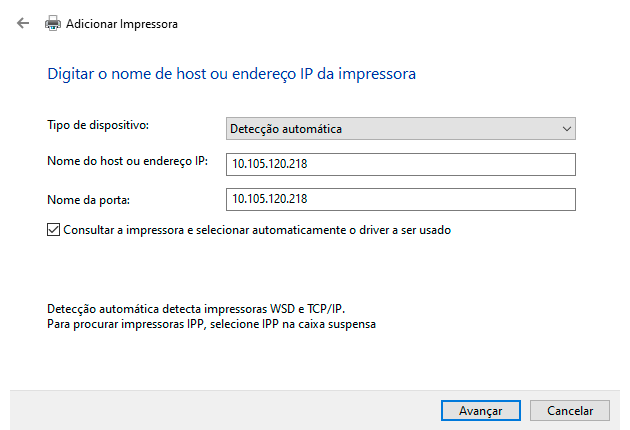
Task: Click the 'Para procurar impressoras IPP' hint
Action: 211,325
